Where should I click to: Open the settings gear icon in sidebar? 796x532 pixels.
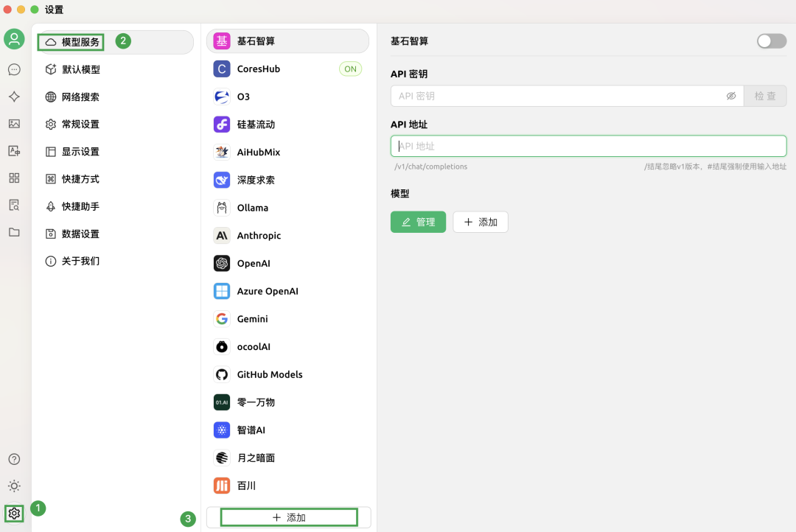14,514
